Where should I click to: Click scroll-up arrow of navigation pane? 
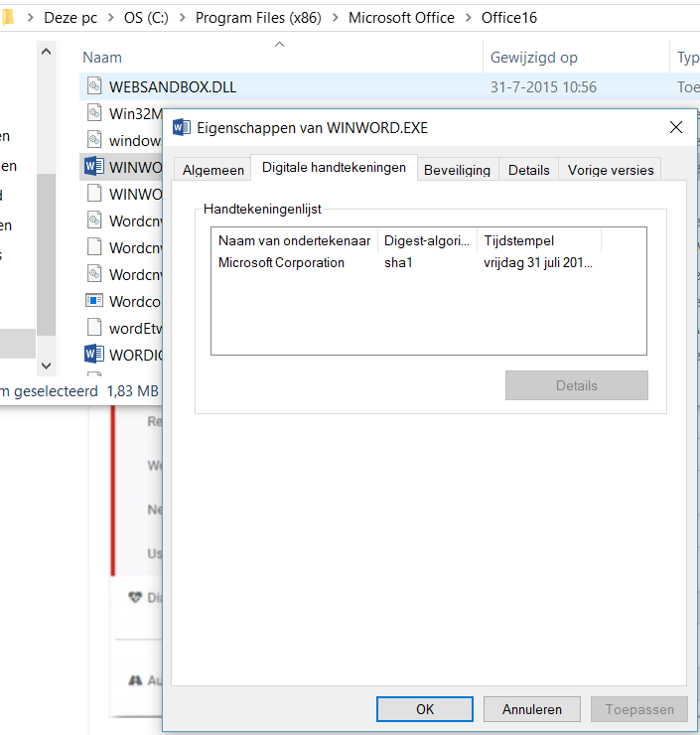coord(46,52)
